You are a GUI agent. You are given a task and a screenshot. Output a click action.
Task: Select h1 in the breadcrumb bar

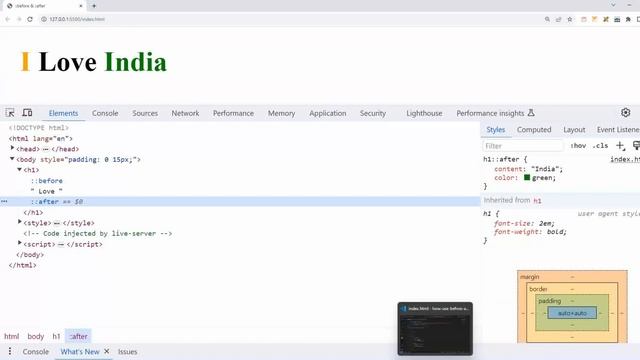coord(56,336)
